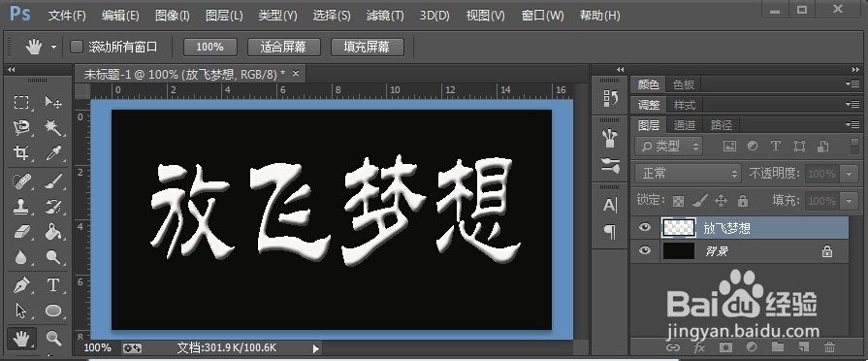The image size is (868, 361).
Task: Open the Color panel flyout menu
Action: [852, 84]
